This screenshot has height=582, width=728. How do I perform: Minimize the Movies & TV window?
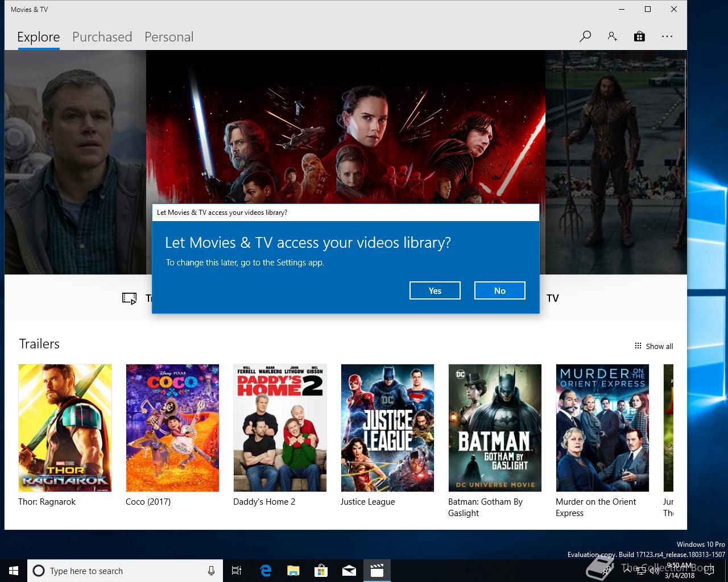[621, 9]
